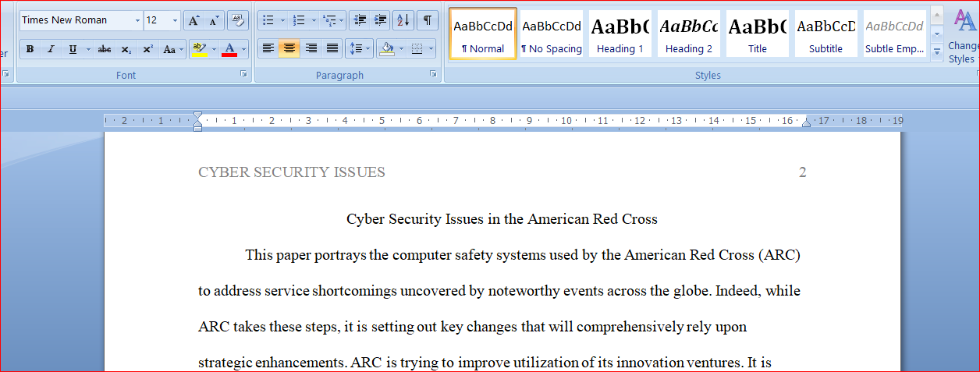Open Paragraph dialog launcher
The width and height of the screenshot is (980, 372).
click(433, 75)
